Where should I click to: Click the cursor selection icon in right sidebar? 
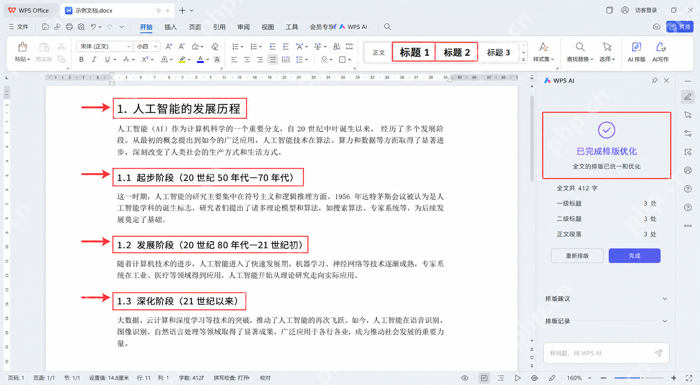point(688,115)
